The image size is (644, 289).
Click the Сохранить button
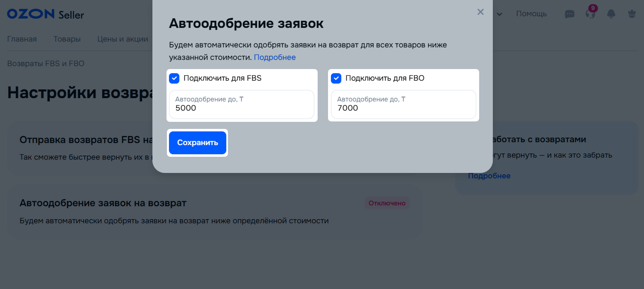198,143
